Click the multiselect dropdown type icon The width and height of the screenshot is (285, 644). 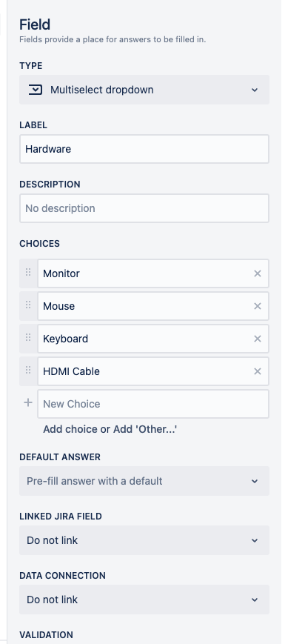point(36,89)
